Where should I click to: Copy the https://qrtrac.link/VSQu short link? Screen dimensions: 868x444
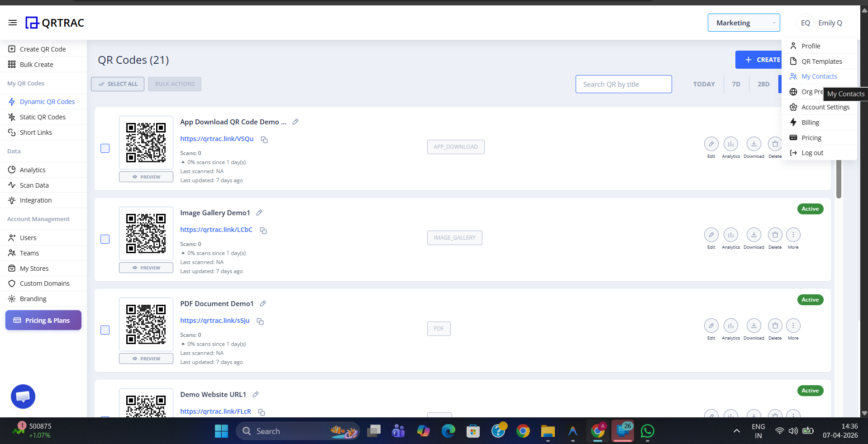coord(264,140)
